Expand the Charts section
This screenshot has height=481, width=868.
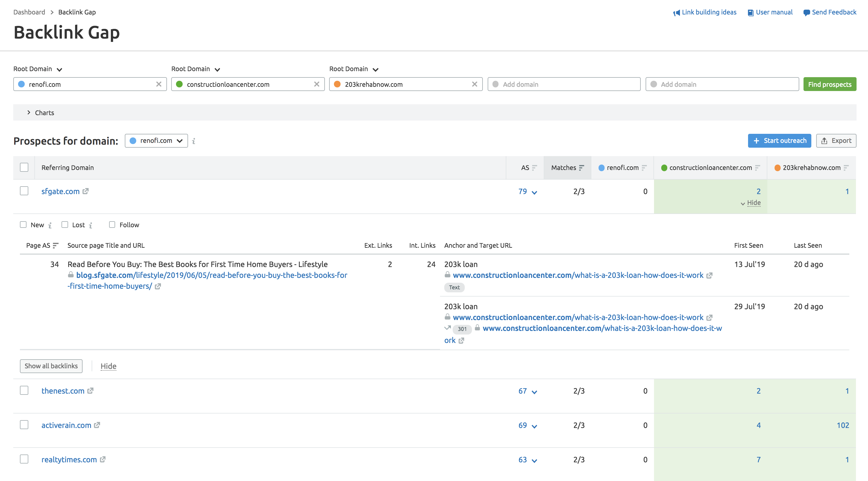(x=435, y=112)
